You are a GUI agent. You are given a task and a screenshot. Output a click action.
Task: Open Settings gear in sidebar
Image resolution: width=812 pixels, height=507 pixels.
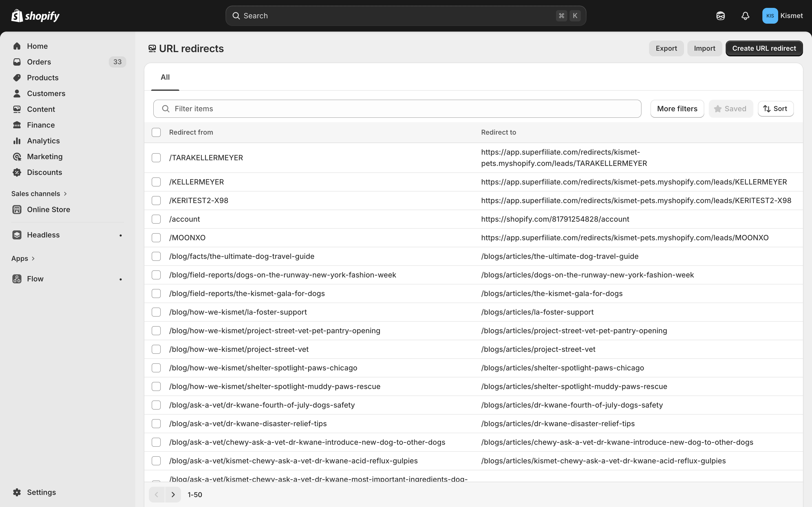(x=41, y=492)
